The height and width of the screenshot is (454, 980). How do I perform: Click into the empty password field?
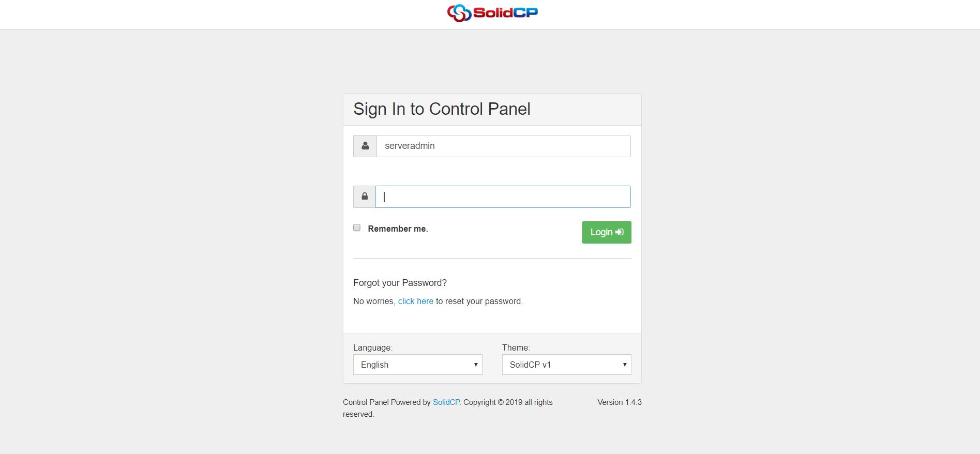[503, 196]
